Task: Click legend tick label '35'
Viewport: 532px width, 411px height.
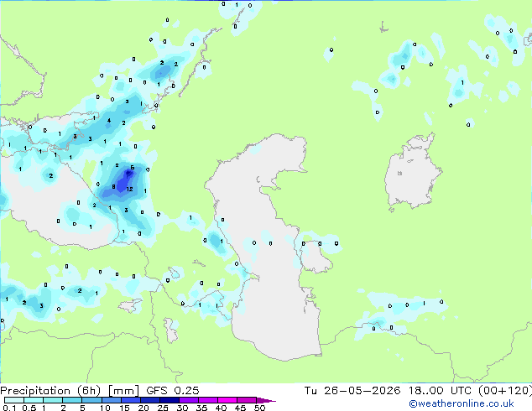Action: click(201, 408)
